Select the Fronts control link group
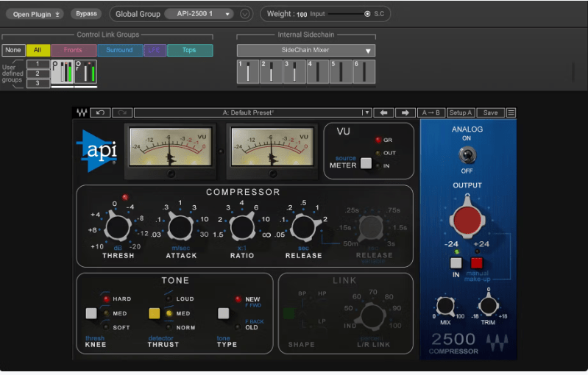 pyautogui.click(x=74, y=50)
